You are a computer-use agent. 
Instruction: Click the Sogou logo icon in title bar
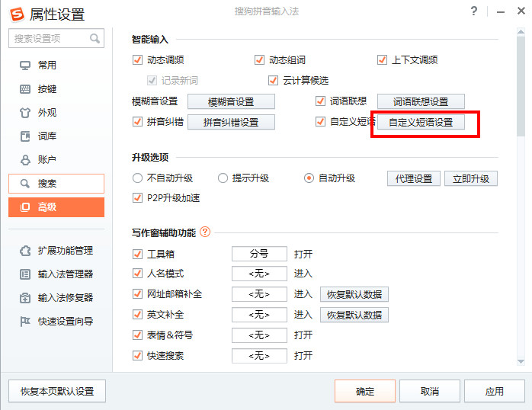(14, 14)
